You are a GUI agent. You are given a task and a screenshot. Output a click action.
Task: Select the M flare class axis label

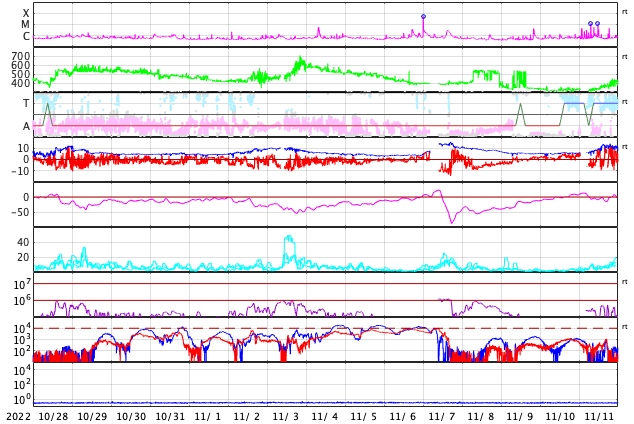click(25, 25)
